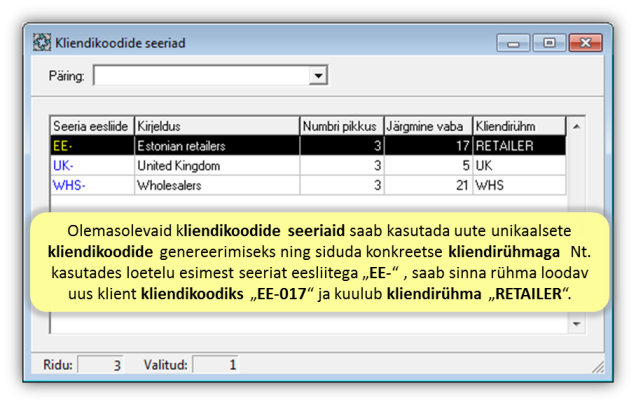The image size is (636, 405).
Task: Click next free value 17
Action: (428, 146)
